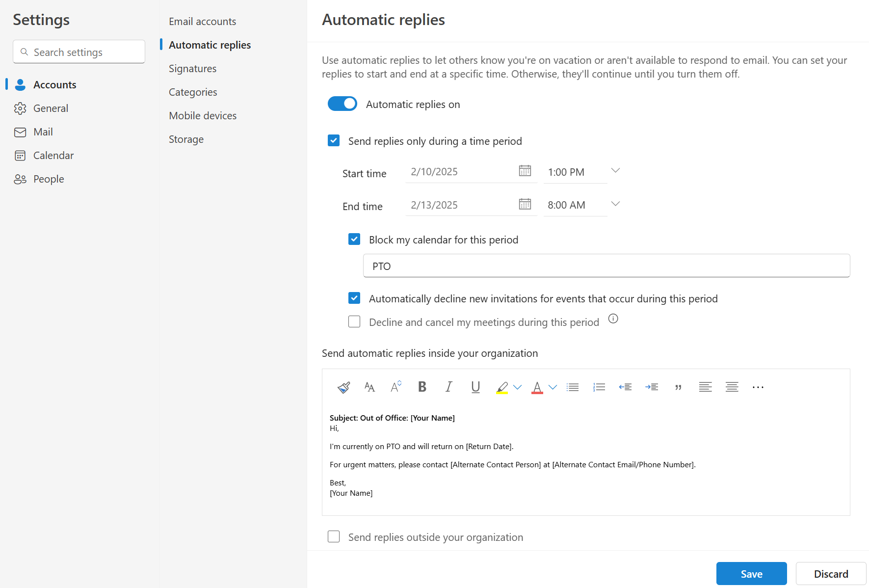Open the Start time dropdown showing 1:00 PM
Image resolution: width=869 pixels, height=588 pixels.
(x=615, y=170)
